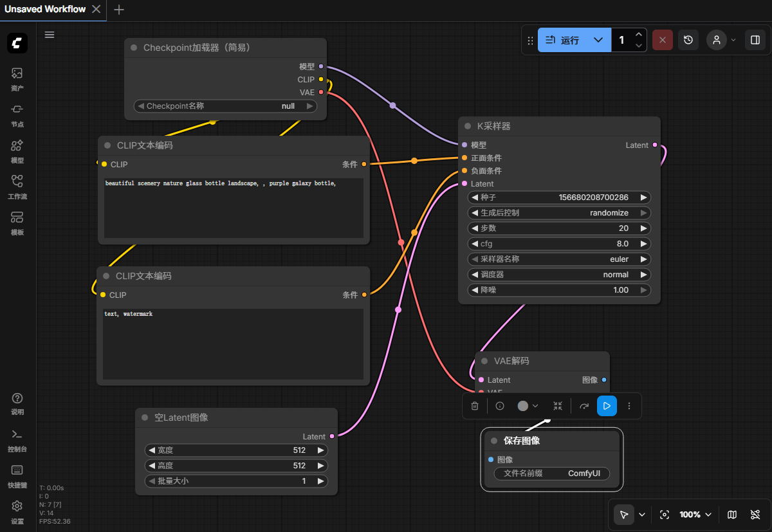
Task: Open the queue history clock icon
Action: pos(688,40)
